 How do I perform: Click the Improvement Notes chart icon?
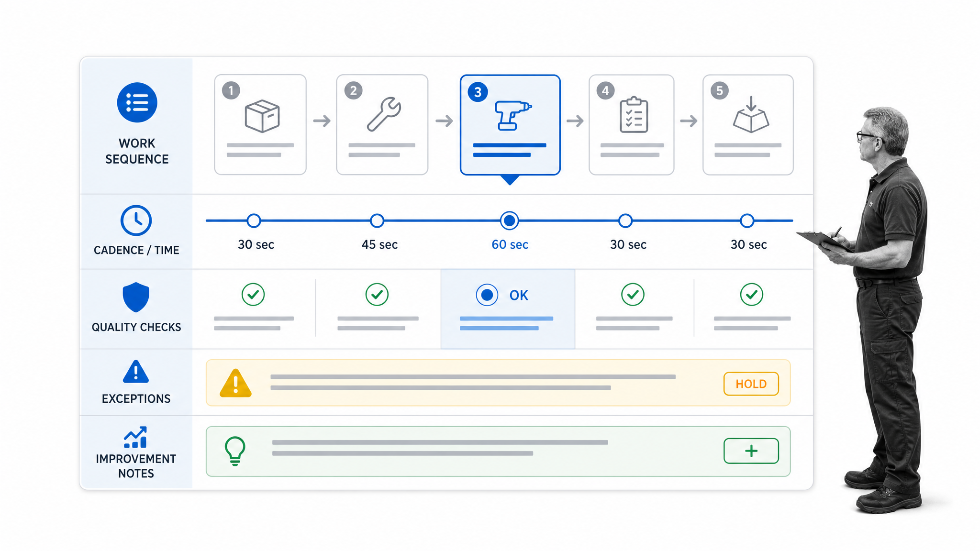click(x=135, y=437)
